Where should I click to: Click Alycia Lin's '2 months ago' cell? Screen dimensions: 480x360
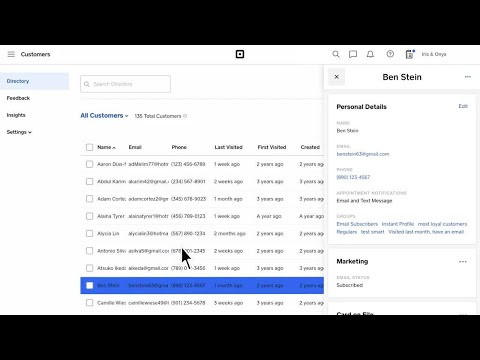tap(230, 233)
